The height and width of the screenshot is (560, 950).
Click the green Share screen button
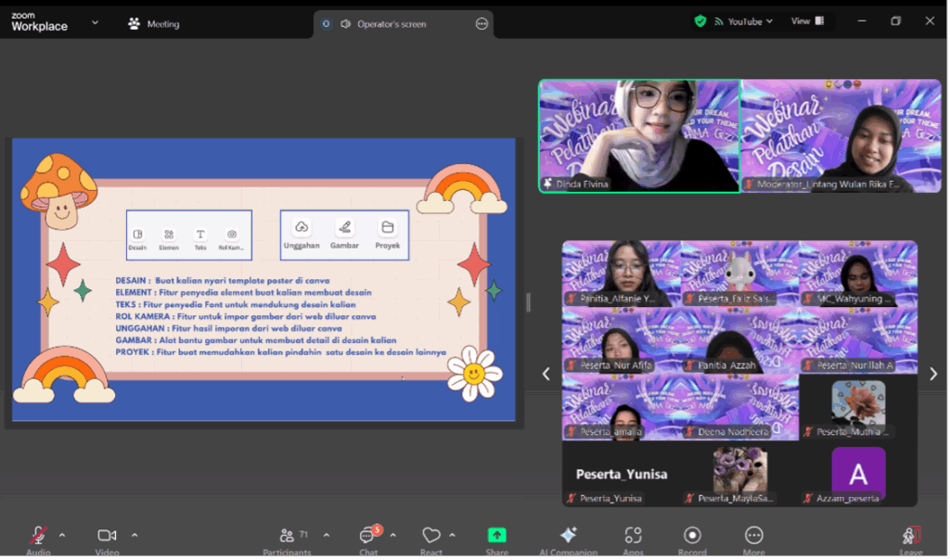[x=497, y=537]
